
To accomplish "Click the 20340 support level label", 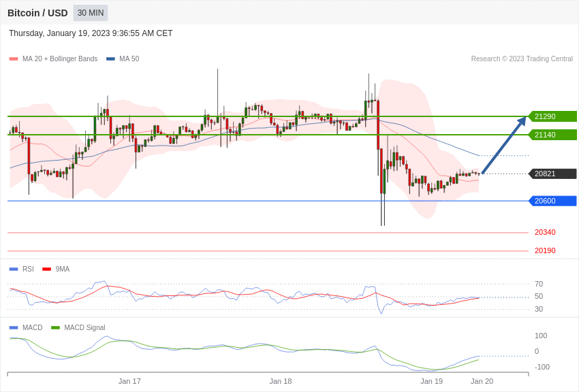I will tap(545, 232).
